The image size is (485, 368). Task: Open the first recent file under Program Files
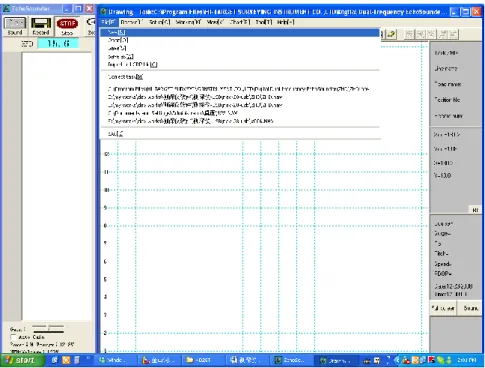pos(240,89)
